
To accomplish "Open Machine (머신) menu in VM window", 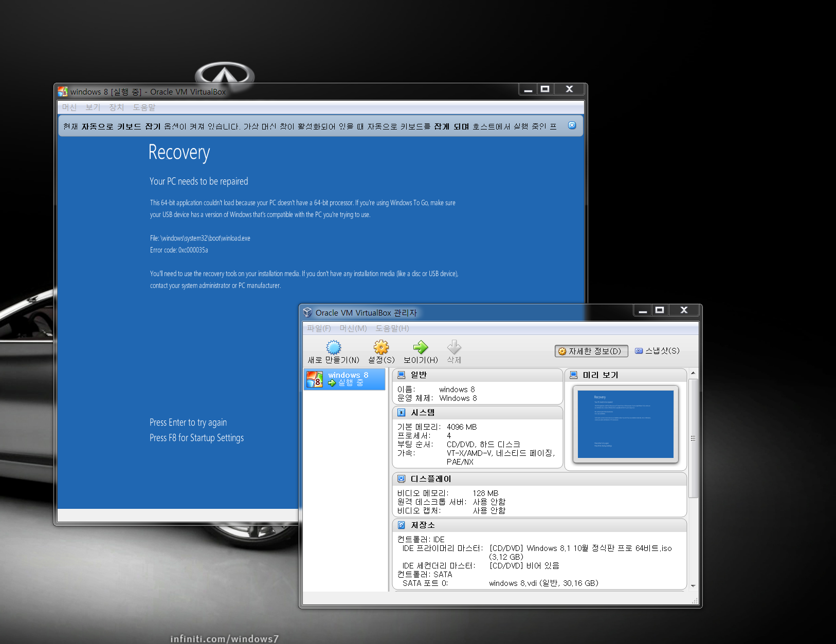I will click(69, 107).
